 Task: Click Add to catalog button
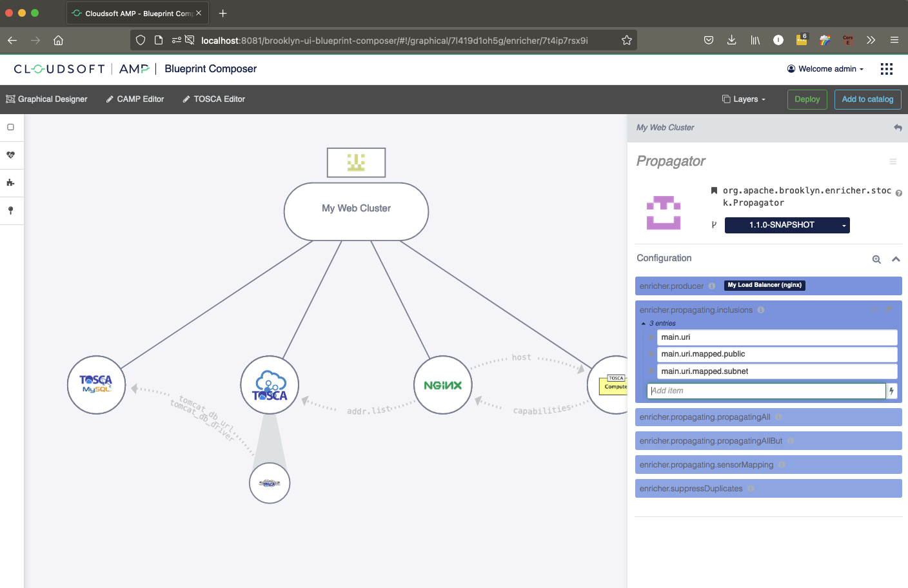coord(868,99)
